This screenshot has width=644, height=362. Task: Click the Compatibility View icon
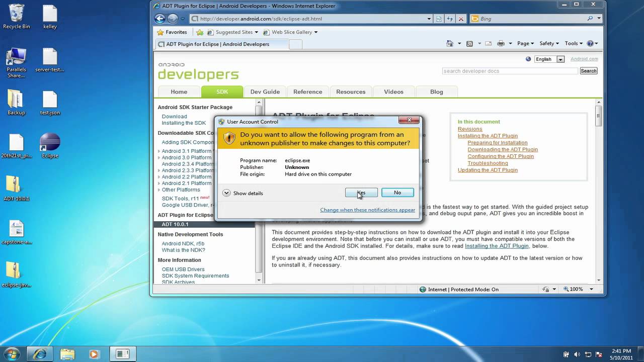(x=439, y=19)
